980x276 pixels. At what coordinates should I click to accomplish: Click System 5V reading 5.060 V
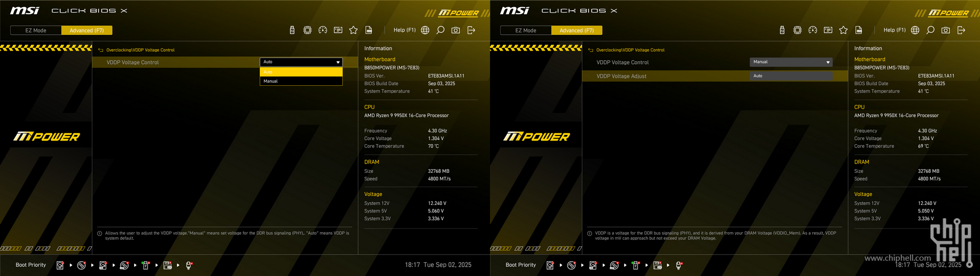(x=436, y=211)
